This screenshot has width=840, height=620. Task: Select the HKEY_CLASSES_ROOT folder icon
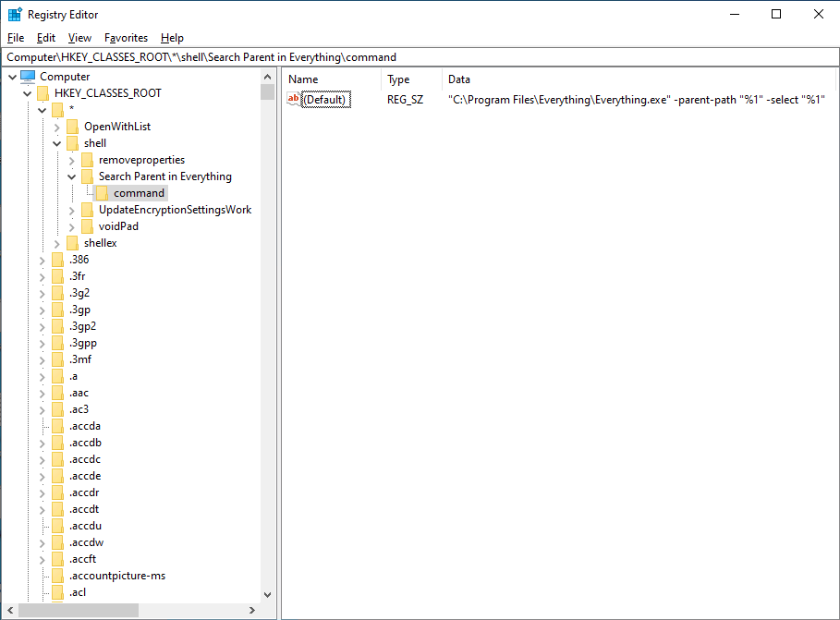[x=43, y=92]
